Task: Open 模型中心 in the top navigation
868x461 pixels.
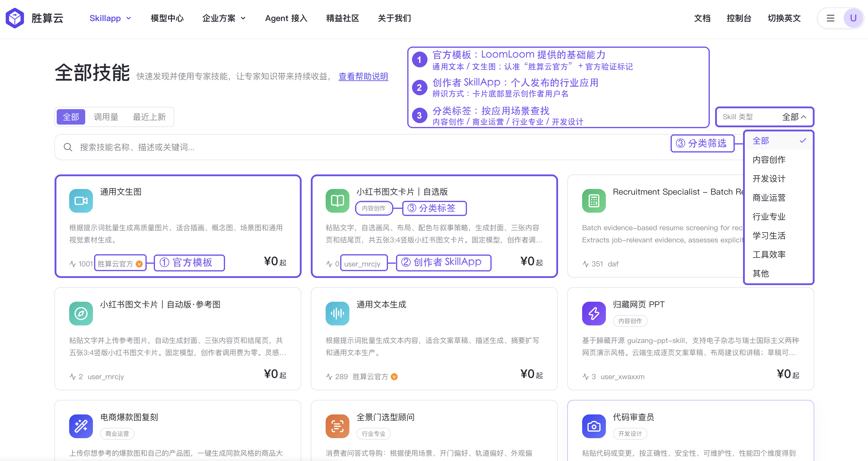Action: click(167, 18)
